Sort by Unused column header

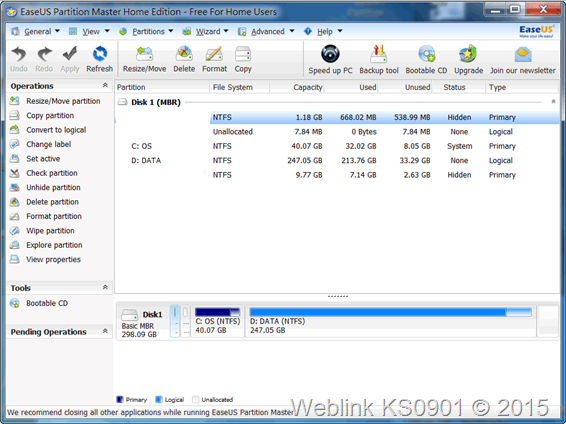coord(405,87)
